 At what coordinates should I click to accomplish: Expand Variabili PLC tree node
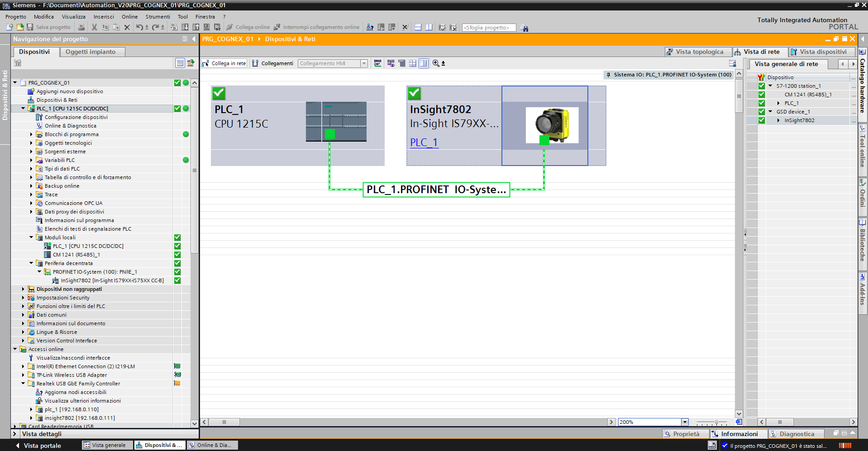31,160
